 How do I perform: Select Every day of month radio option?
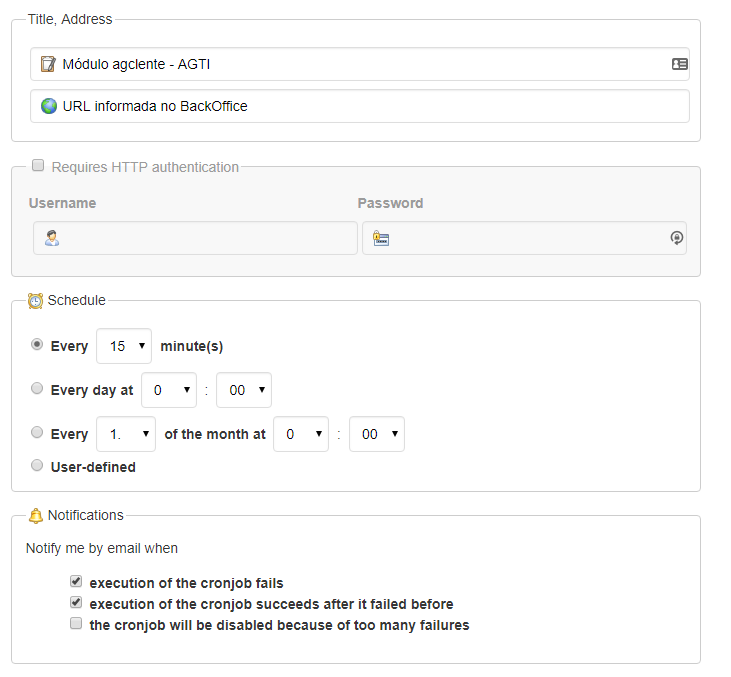coord(37,432)
